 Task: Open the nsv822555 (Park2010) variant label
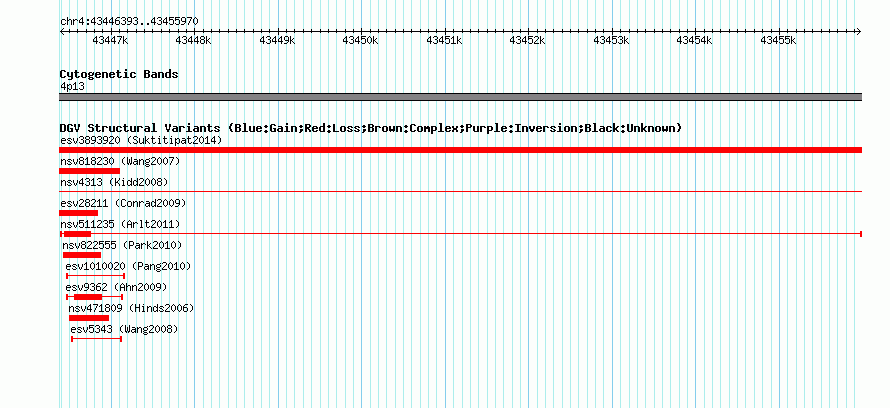click(x=122, y=245)
